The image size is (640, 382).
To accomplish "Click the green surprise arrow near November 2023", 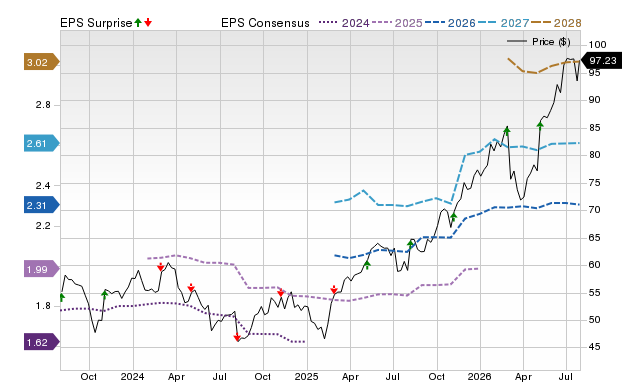I will coord(104,295).
